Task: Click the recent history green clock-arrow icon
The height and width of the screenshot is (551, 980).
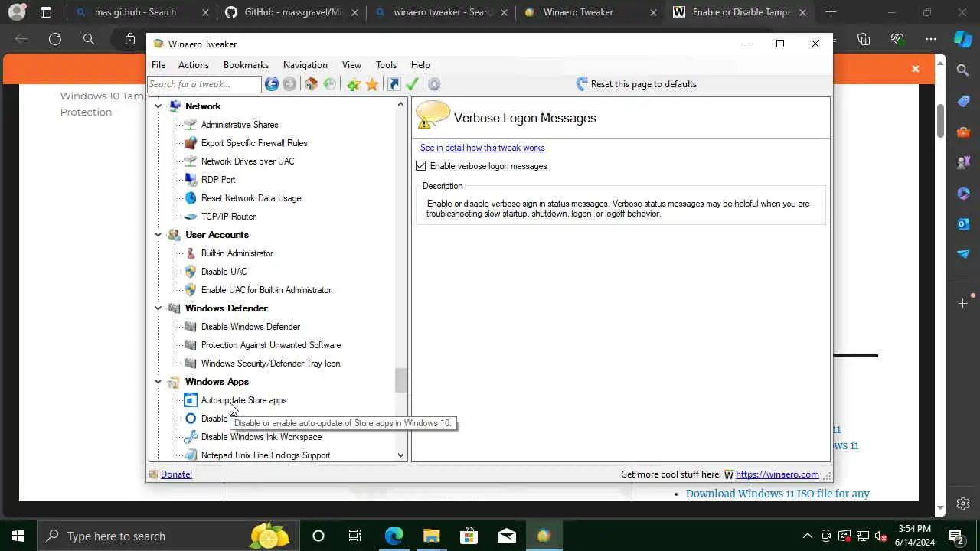Action: click(329, 84)
